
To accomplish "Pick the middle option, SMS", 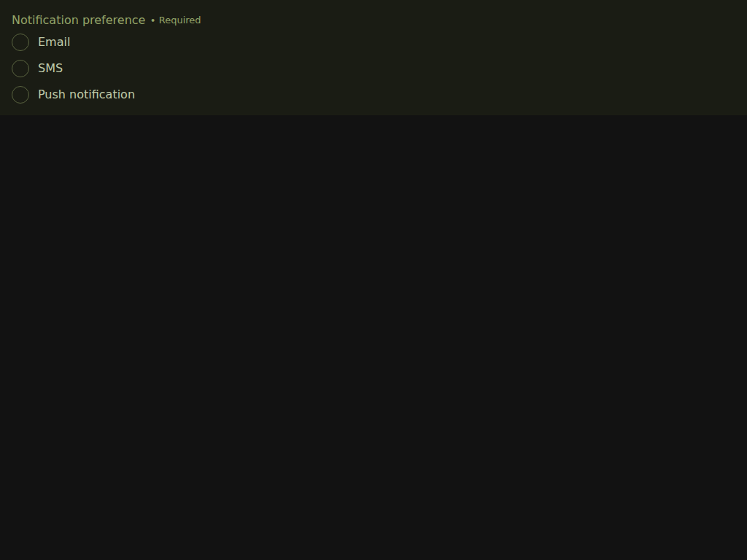I will [20, 69].
